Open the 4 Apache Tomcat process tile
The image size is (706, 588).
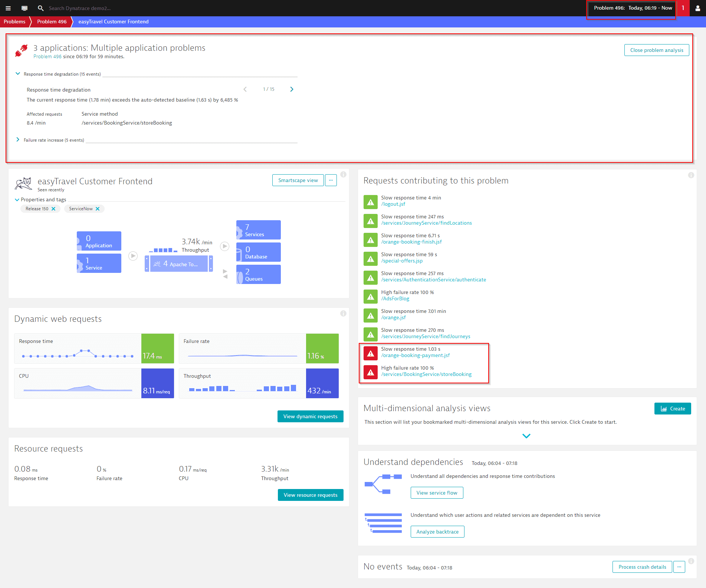click(x=179, y=264)
